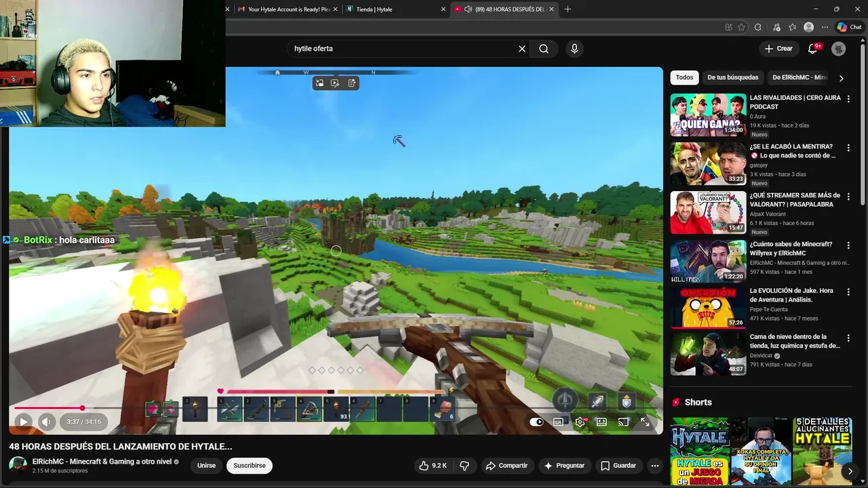Open the gatojey video thumbnail

point(708,164)
